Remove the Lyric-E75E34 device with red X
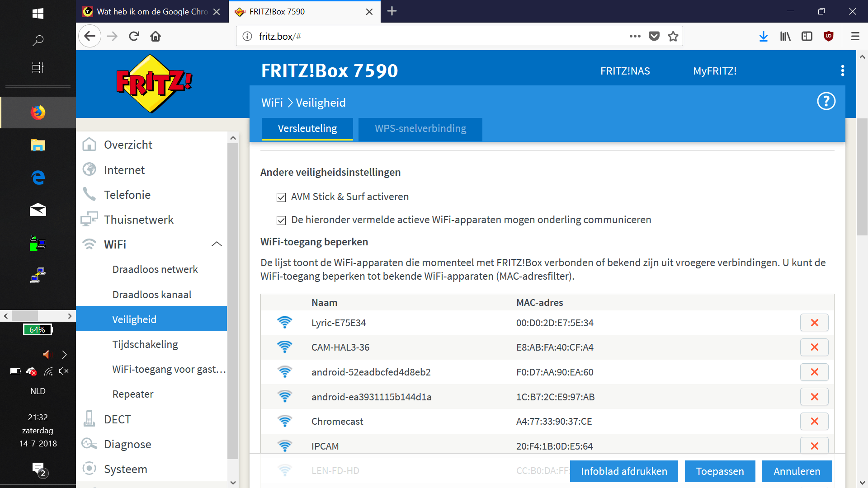Screen dimensions: 868x488 (x=814, y=323)
